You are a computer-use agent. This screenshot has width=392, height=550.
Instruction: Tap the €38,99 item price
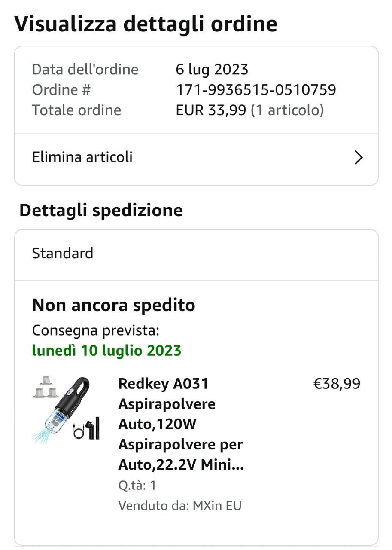click(x=337, y=384)
